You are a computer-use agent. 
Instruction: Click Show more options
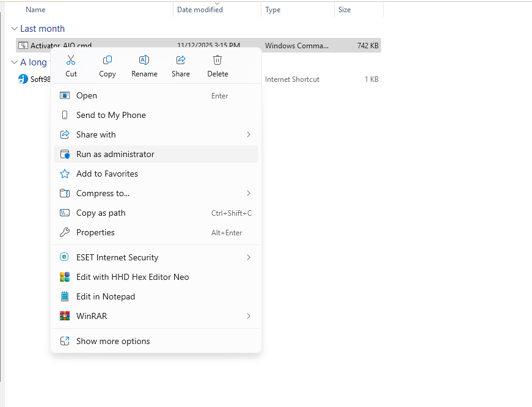click(113, 341)
